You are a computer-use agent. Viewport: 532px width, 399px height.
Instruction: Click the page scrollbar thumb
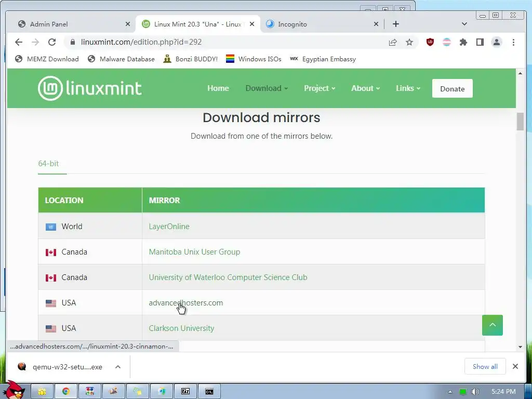coord(520,122)
